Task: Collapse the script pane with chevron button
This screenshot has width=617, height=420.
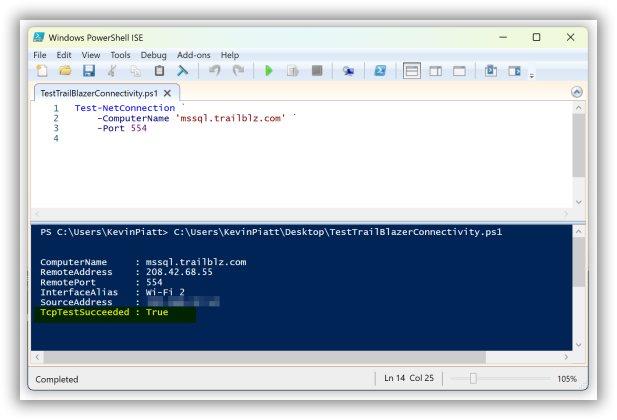Action: point(576,92)
